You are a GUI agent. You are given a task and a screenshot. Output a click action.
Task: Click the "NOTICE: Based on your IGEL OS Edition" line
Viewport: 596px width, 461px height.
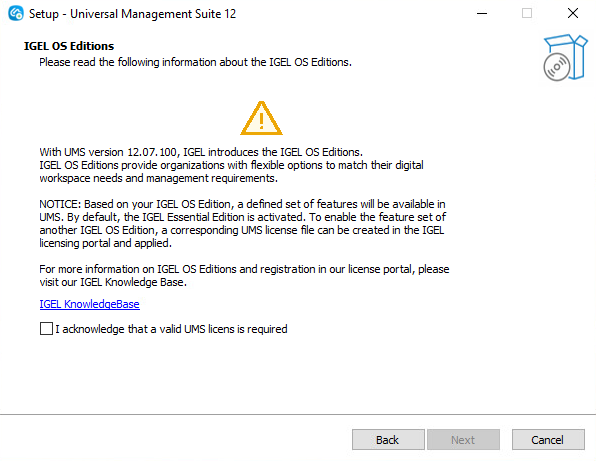click(x=242, y=204)
